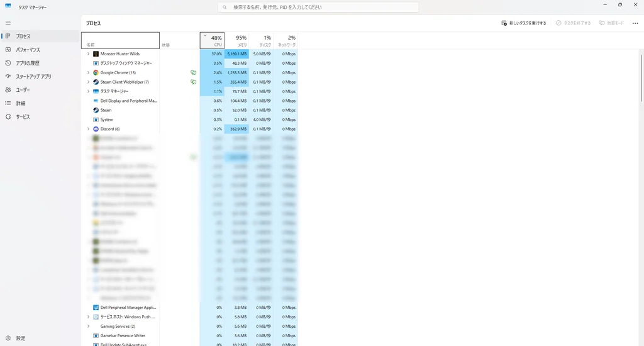The height and width of the screenshot is (346, 644).
Task: Select the 5,189.1 MB memory cell
Action: (236, 54)
